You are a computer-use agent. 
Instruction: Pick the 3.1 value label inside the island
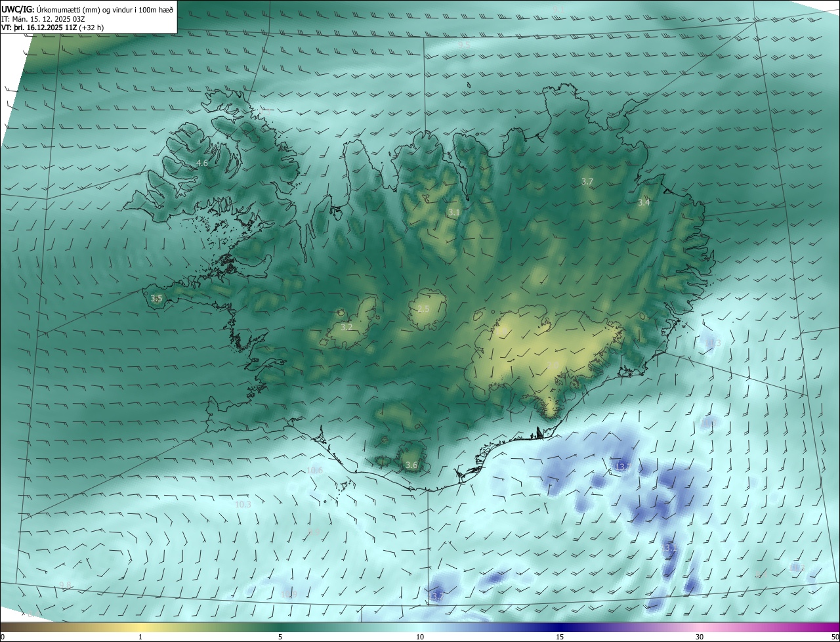click(x=454, y=213)
